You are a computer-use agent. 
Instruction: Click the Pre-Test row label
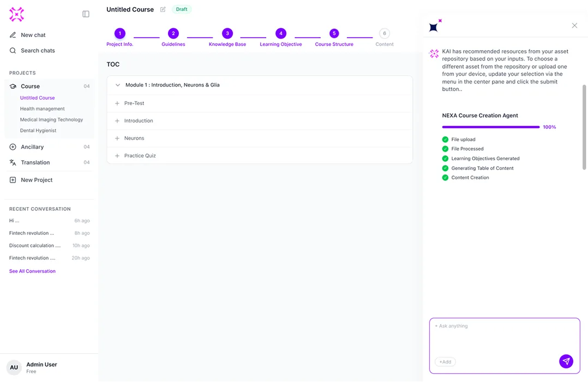coord(134,104)
